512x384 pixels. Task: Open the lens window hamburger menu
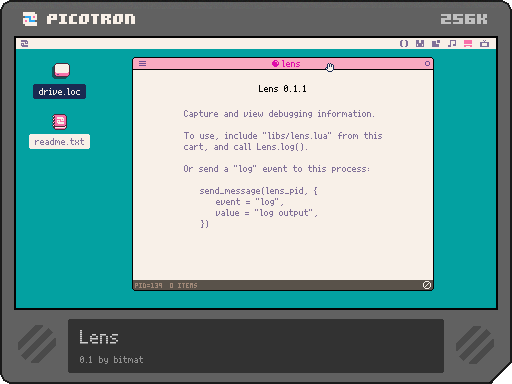[142, 63]
